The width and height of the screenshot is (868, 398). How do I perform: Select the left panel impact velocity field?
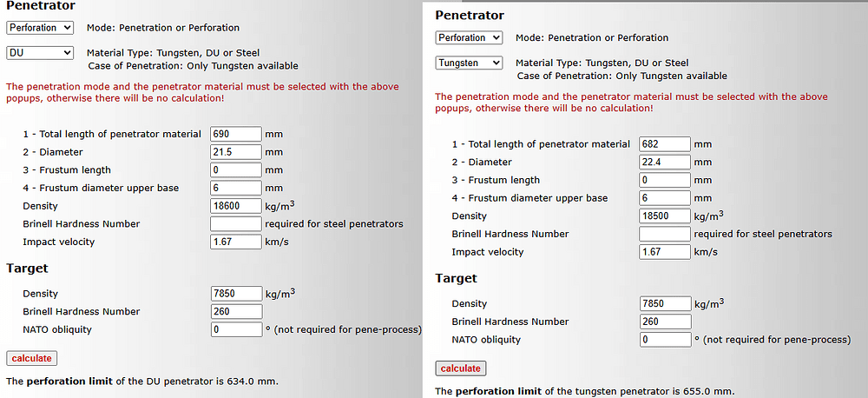coord(236,242)
